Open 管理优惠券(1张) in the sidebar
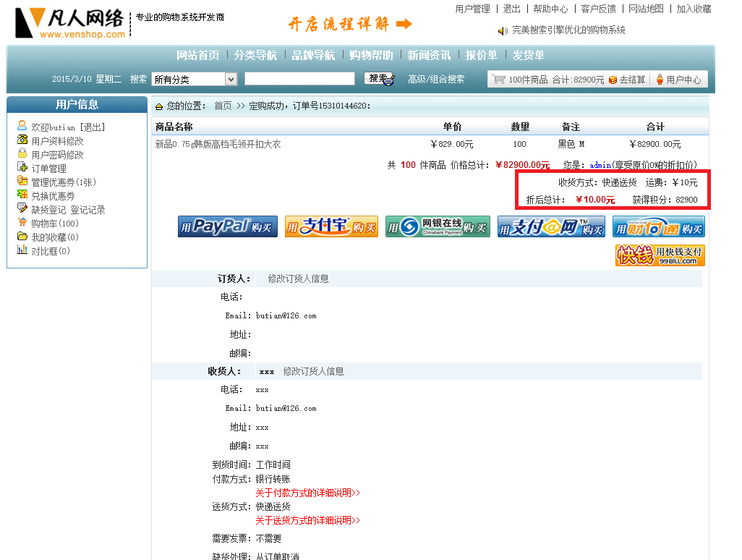 (64, 182)
